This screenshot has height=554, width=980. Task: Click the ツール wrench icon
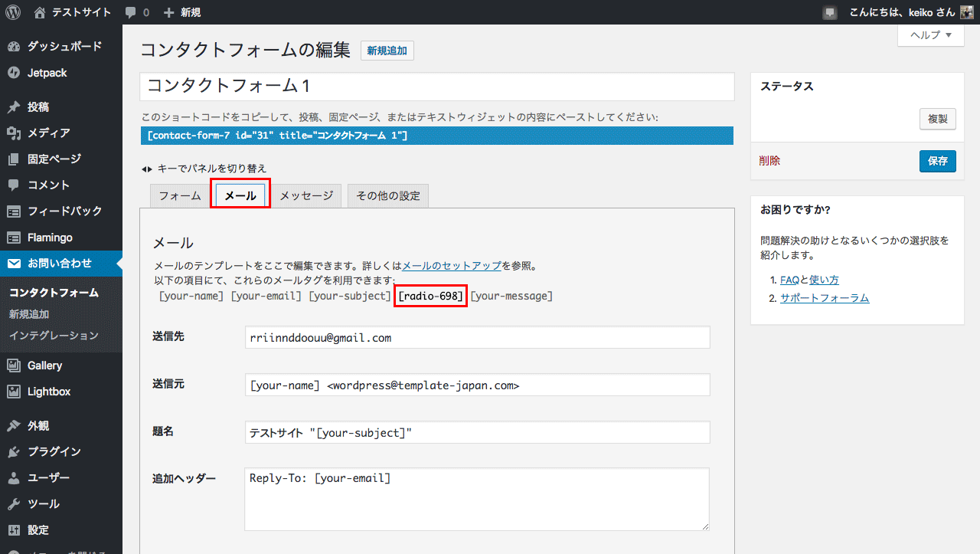(x=14, y=504)
